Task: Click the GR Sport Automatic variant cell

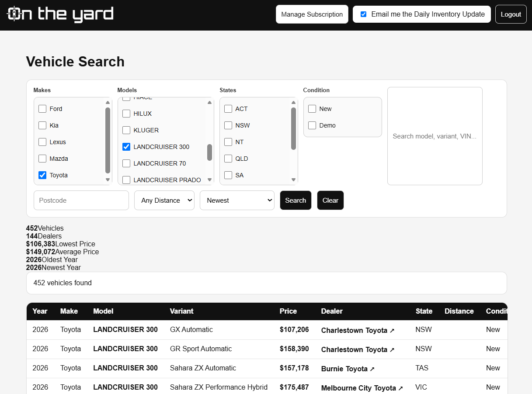Action: point(201,349)
